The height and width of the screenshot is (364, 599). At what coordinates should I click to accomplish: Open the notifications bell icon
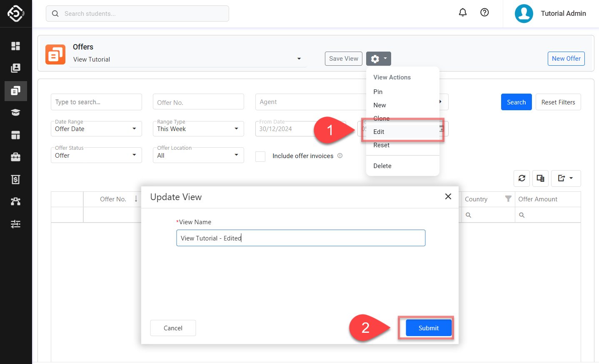[462, 12]
